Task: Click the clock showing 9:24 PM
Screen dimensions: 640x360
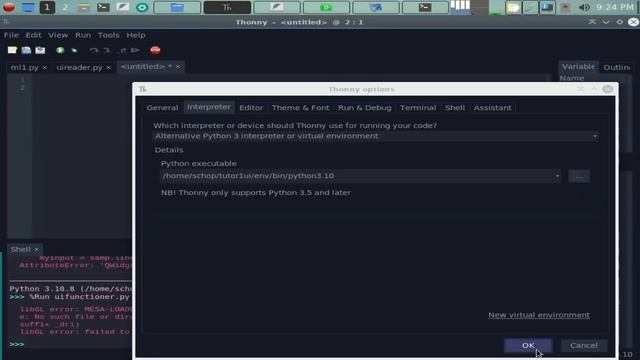Action: (615, 7)
